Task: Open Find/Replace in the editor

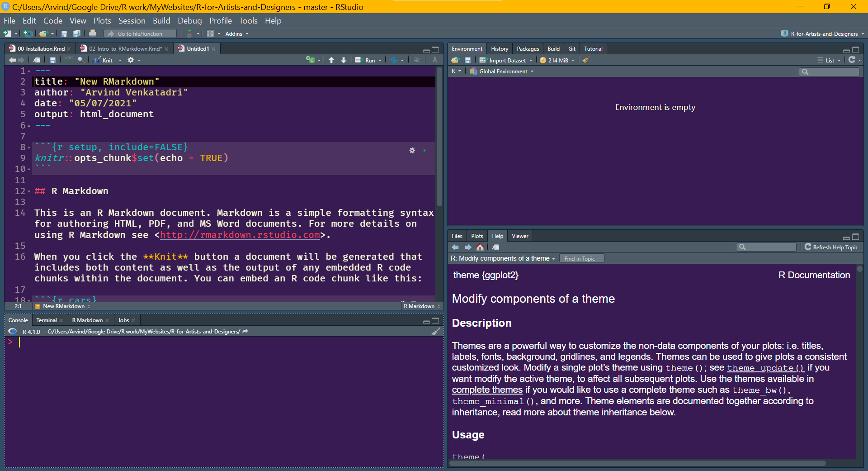Action: tap(81, 60)
